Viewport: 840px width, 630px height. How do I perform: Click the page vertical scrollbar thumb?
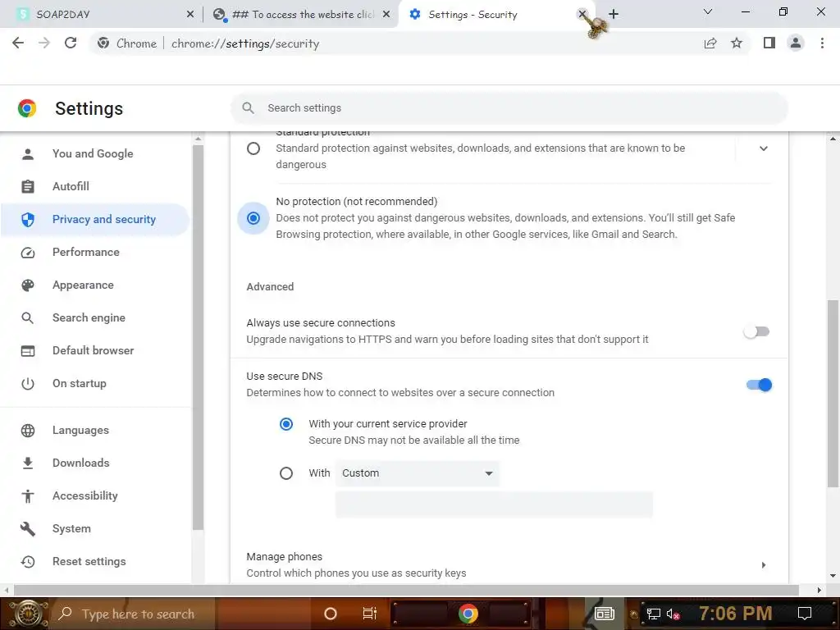[833, 393]
